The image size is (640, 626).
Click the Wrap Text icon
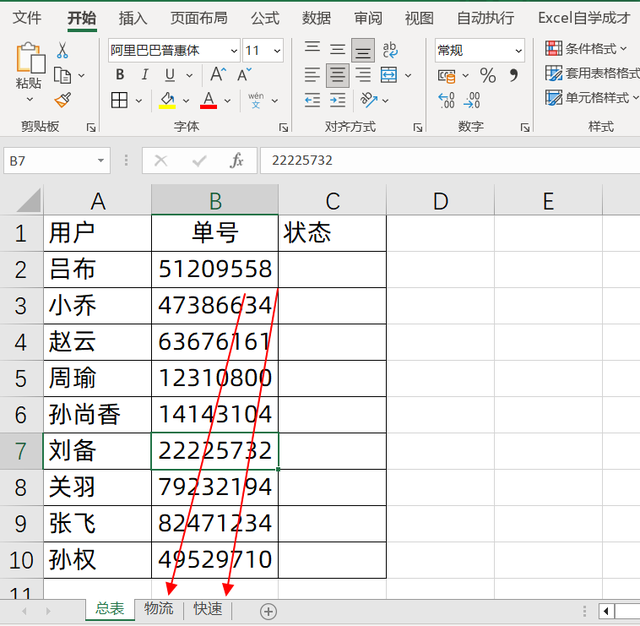click(390, 51)
